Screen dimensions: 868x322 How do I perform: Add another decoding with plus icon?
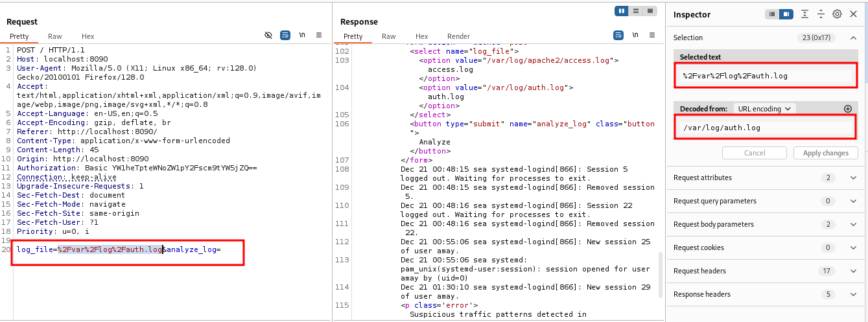coord(848,109)
